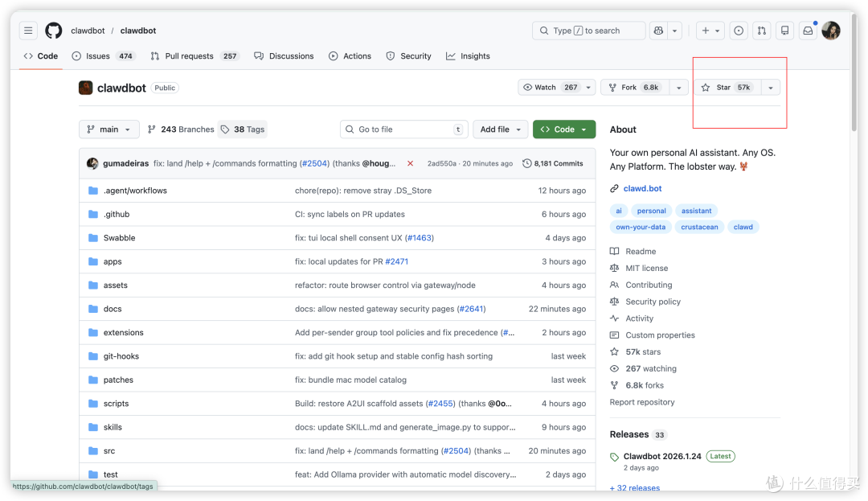This screenshot has width=868, height=501.
Task: Open the Actions tab
Action: (x=350, y=56)
